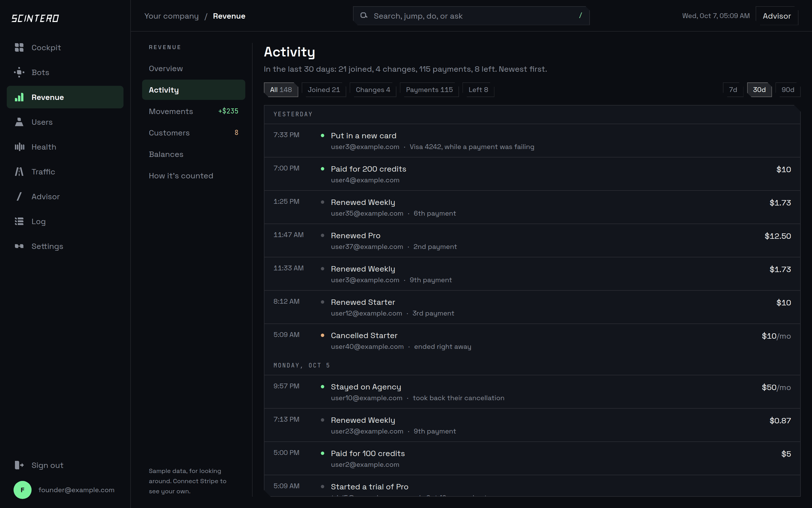
Task: Open How it's counted page
Action: [x=194, y=176]
